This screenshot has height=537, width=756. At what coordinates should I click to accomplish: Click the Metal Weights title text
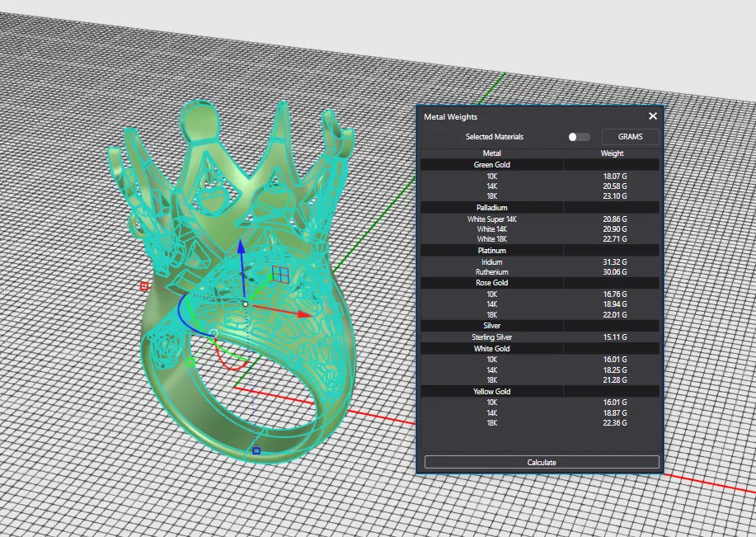(450, 117)
